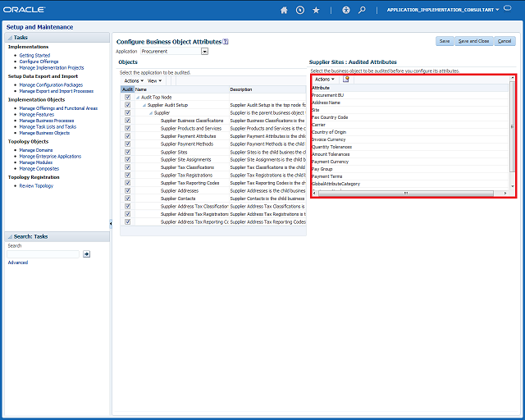Collapse the Supplier Audit Setup node
Viewport: 525px width, 420px height.
point(144,105)
